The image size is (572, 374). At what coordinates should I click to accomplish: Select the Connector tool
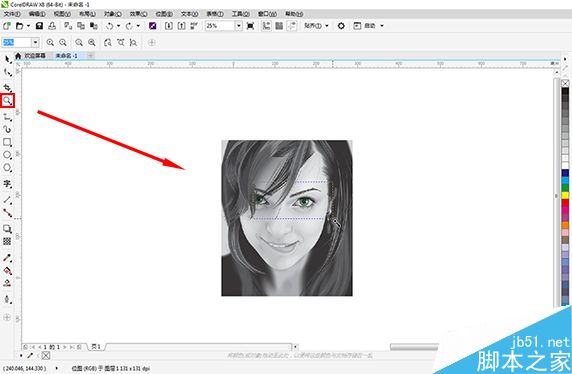[7, 212]
